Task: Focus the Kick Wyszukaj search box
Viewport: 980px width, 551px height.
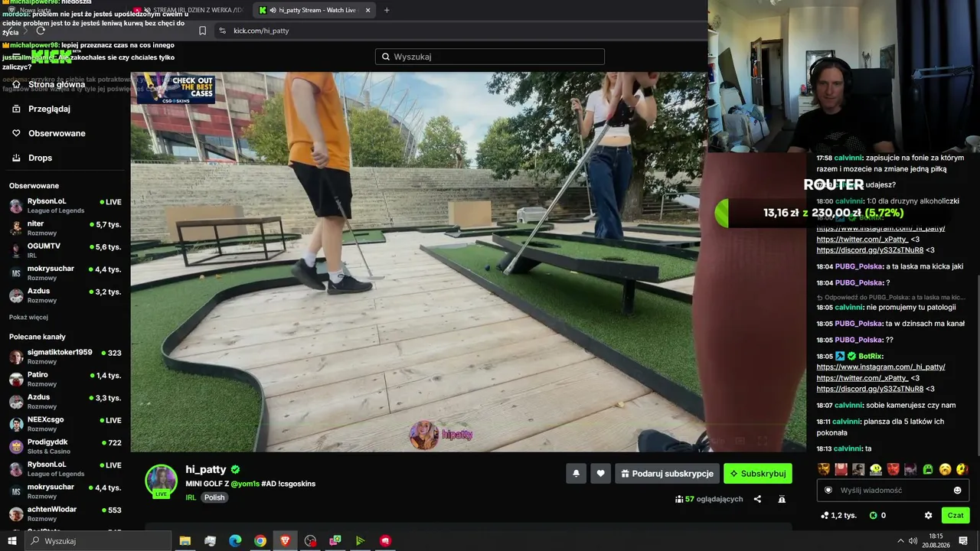Action: 490,57
